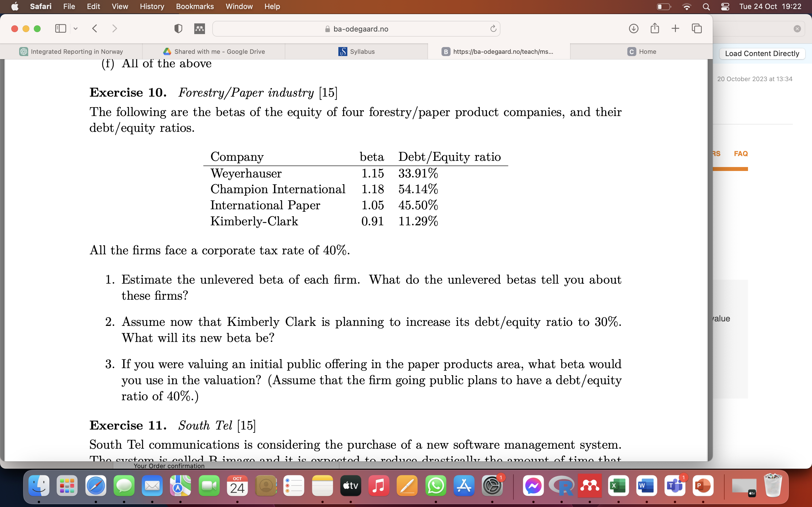Viewport: 812px width, 507px height.
Task: Clear the search field with the X
Action: tap(797, 28)
